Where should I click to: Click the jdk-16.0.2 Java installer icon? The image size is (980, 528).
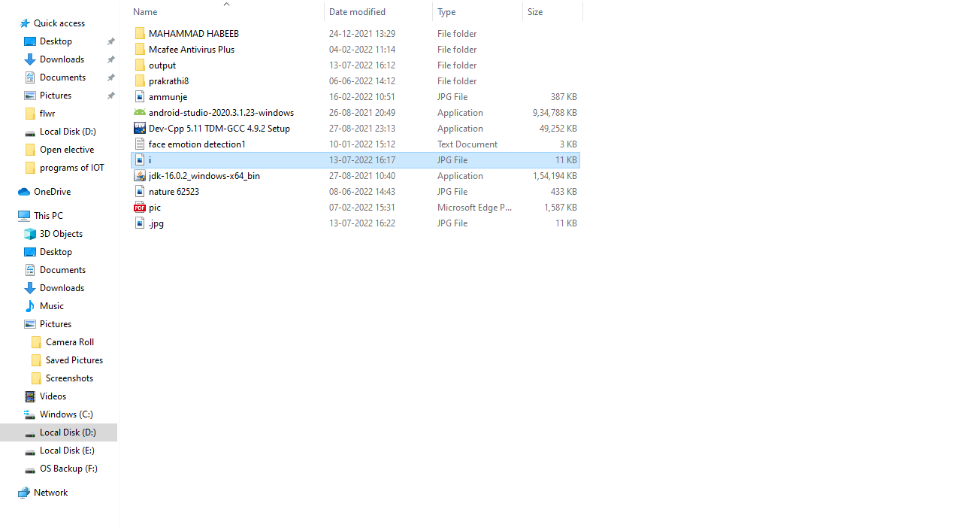point(140,175)
